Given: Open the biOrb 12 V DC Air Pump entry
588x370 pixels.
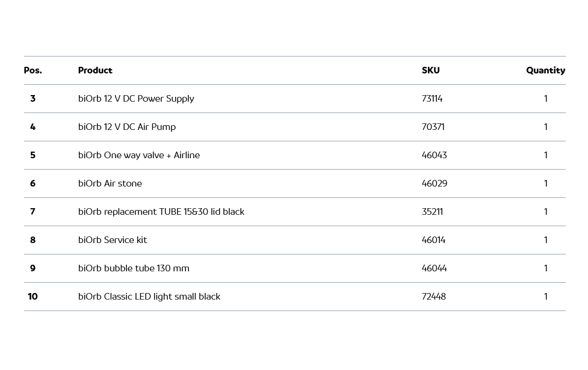Looking at the screenshot, I should click(127, 127).
